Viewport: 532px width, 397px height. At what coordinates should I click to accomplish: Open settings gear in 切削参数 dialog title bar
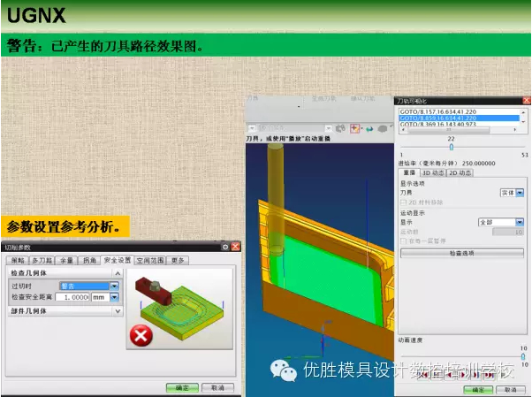point(225,247)
